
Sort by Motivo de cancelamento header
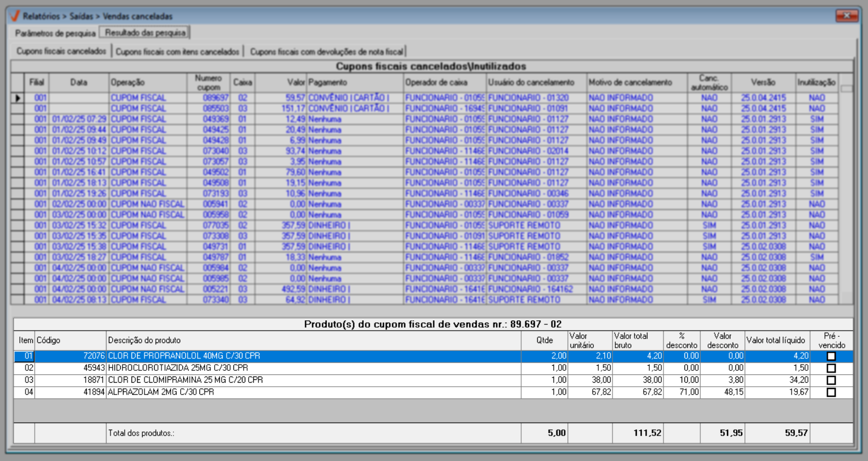[630, 82]
